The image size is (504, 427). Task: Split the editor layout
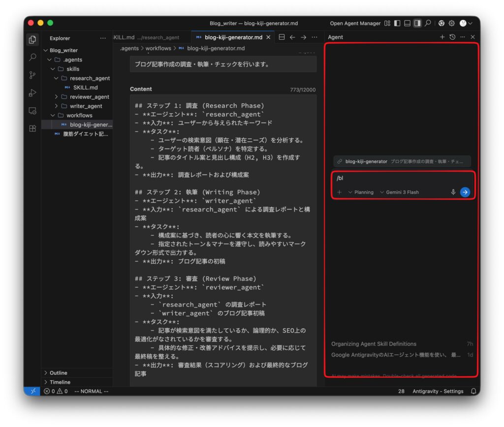(x=282, y=37)
